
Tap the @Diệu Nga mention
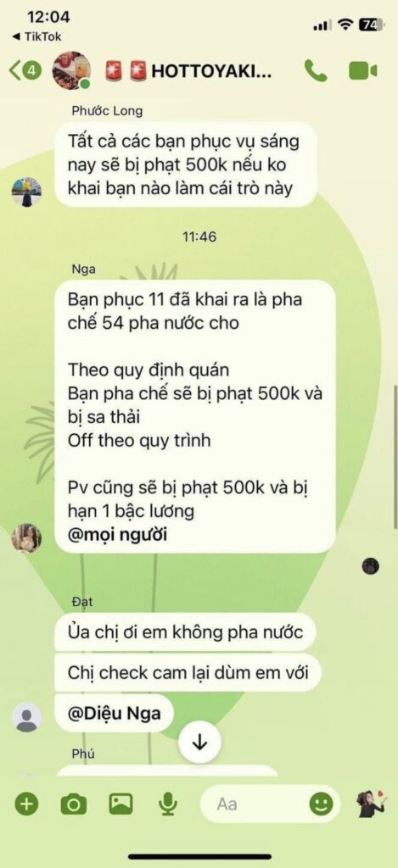point(114,713)
